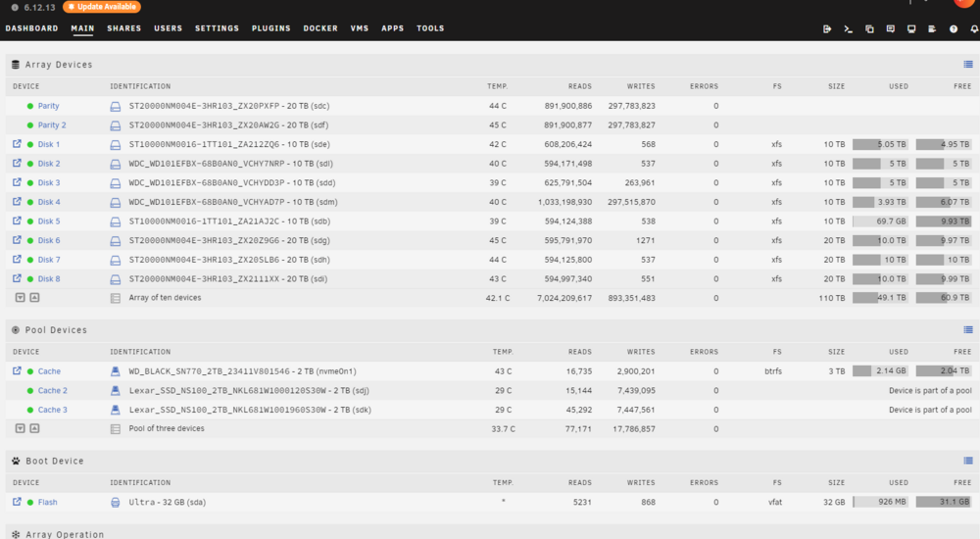Screen dimensions: 980x539
Task: Spin up all array devices with the up-arrow
Action: coord(34,298)
